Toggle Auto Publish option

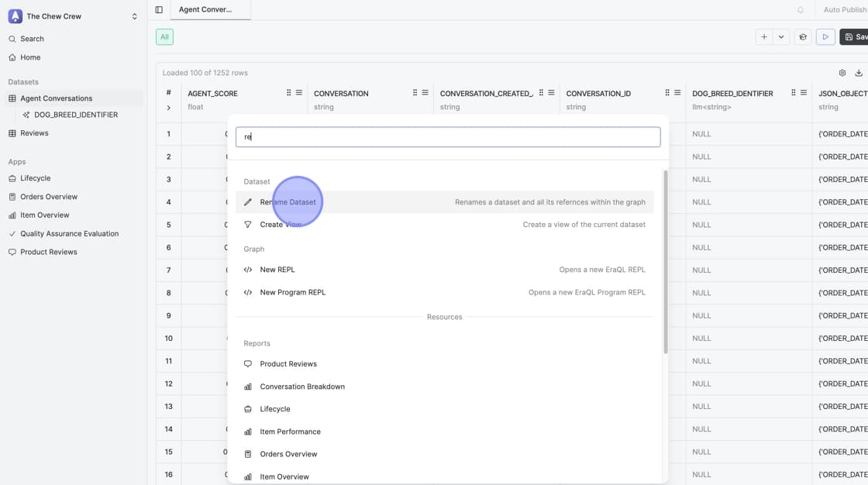point(845,10)
